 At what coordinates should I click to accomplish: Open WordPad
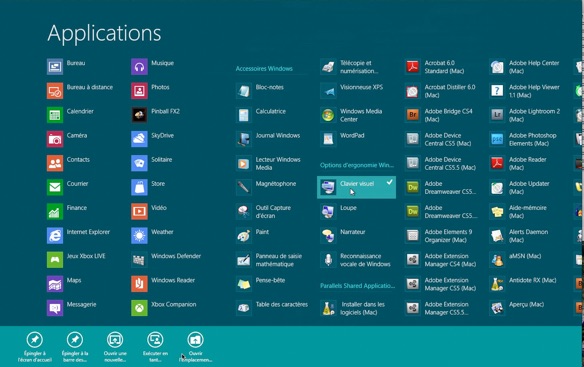point(342,139)
